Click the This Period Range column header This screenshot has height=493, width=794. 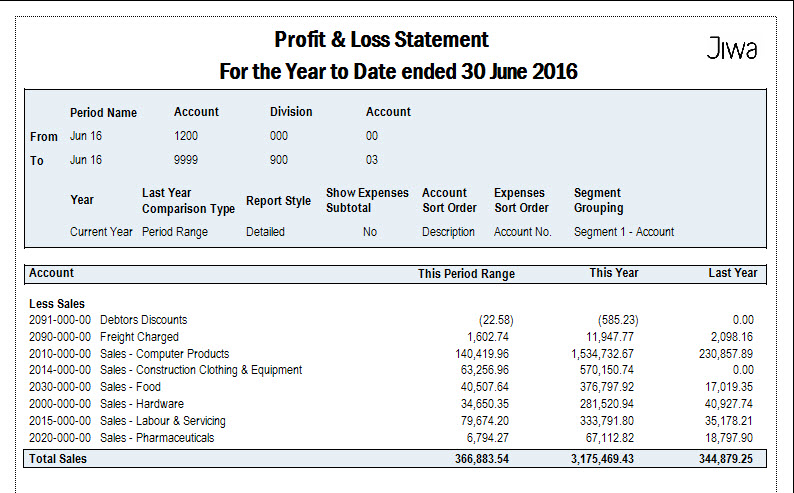(x=466, y=274)
